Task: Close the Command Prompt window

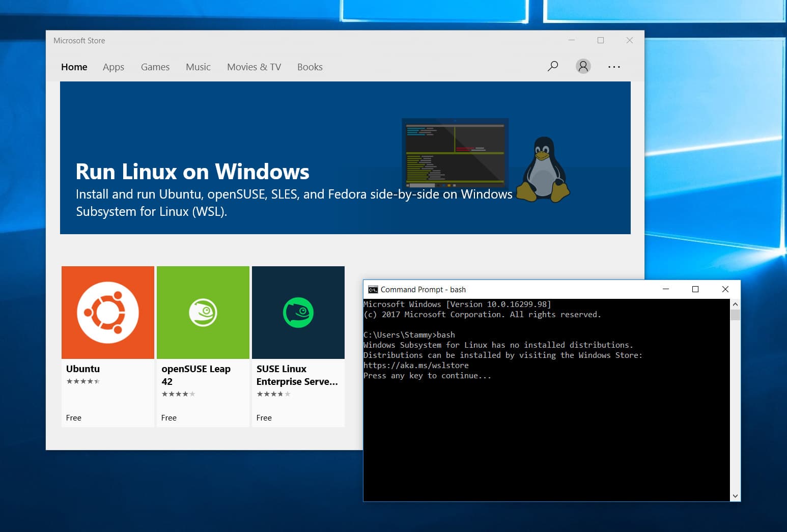Action: coord(725,289)
